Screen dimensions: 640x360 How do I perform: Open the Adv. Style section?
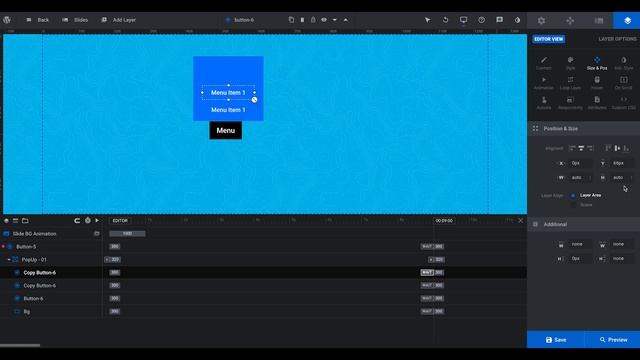click(623, 63)
